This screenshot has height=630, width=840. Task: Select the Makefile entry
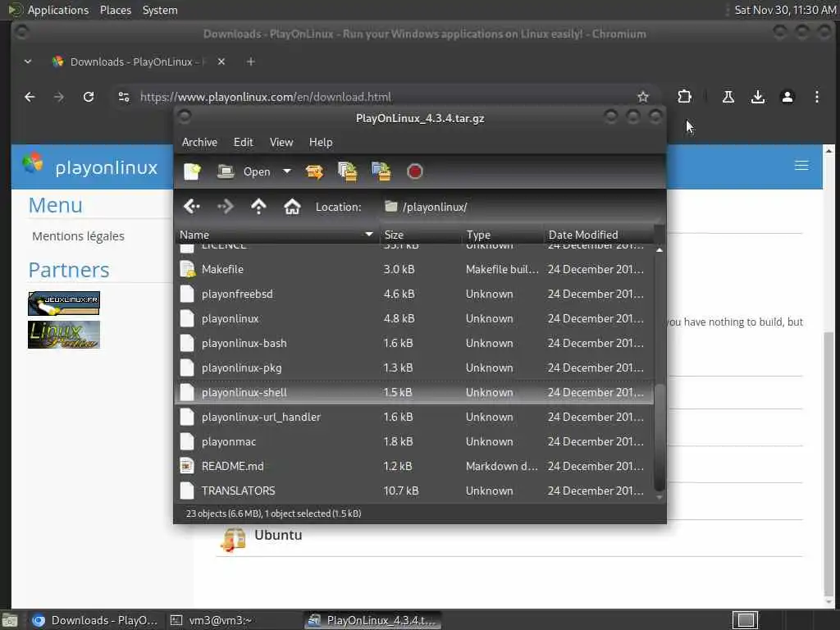click(413, 269)
